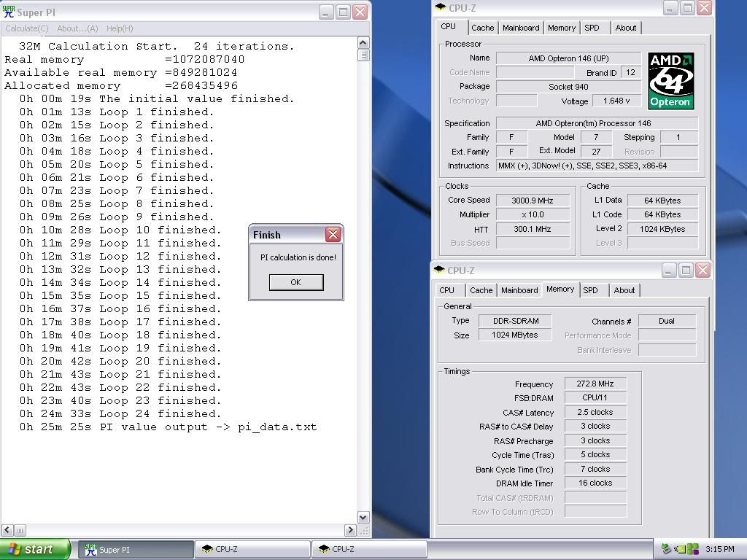Screen dimensions: 747x560
Task: Select the Cache tab in upper CPU-Z
Action: click(482, 28)
